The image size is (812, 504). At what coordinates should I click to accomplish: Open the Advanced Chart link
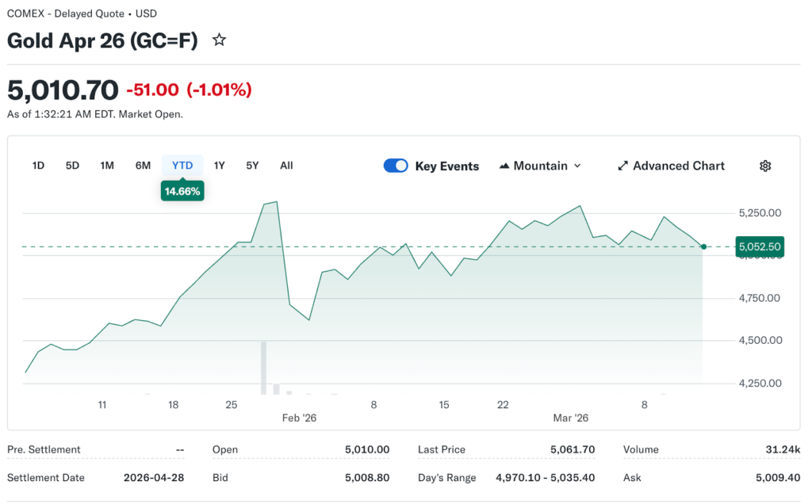point(679,166)
